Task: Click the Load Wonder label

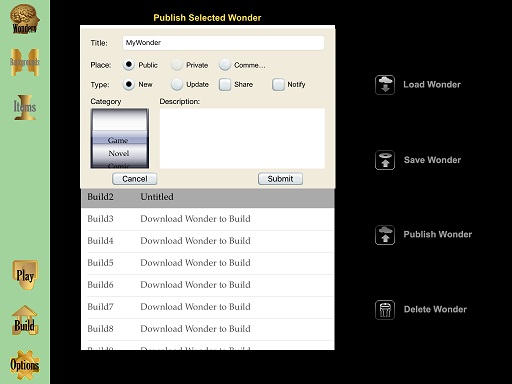Action: pyautogui.click(x=432, y=85)
